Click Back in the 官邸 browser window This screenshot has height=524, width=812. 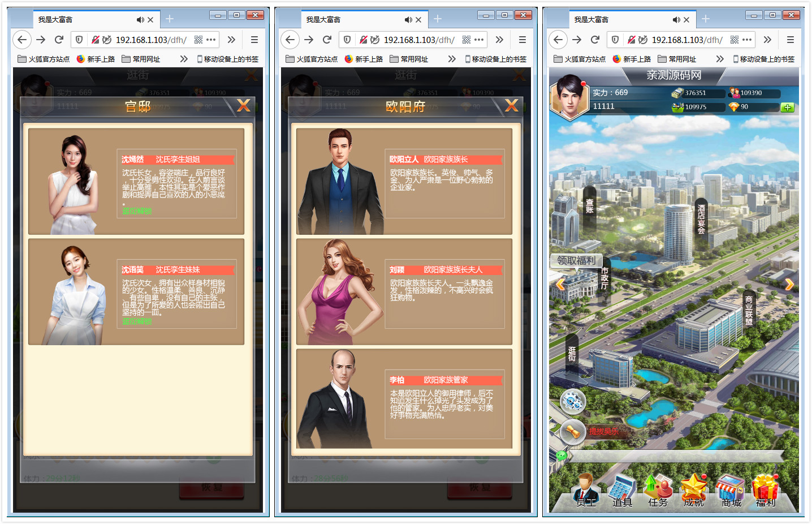[x=22, y=40]
